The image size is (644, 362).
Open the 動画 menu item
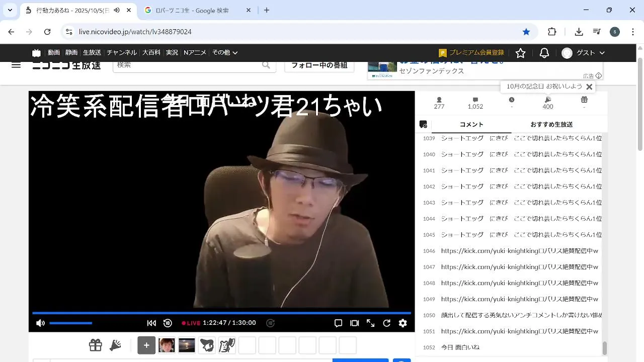pyautogui.click(x=54, y=53)
